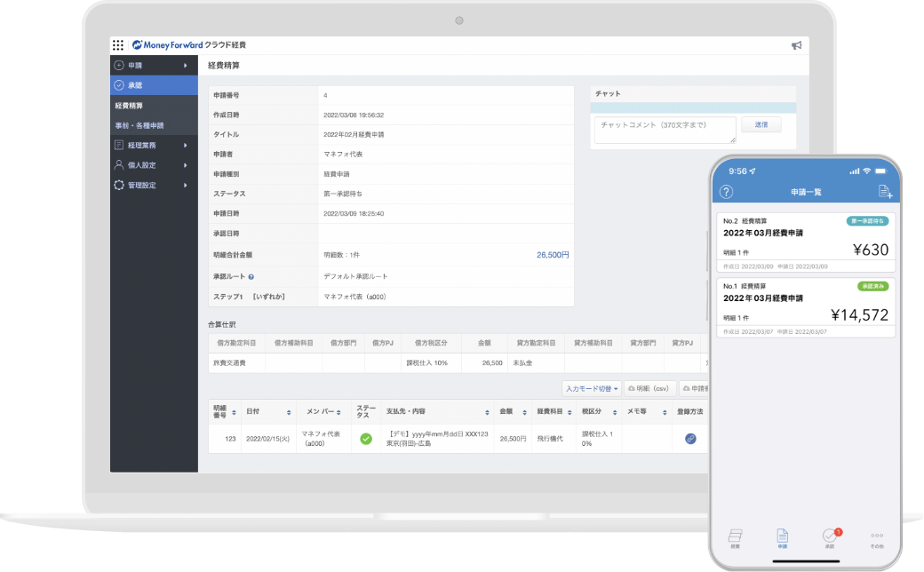This screenshot has height=572, width=924.
Task: Sort by 明細番号 column arrows
Action: [234, 412]
